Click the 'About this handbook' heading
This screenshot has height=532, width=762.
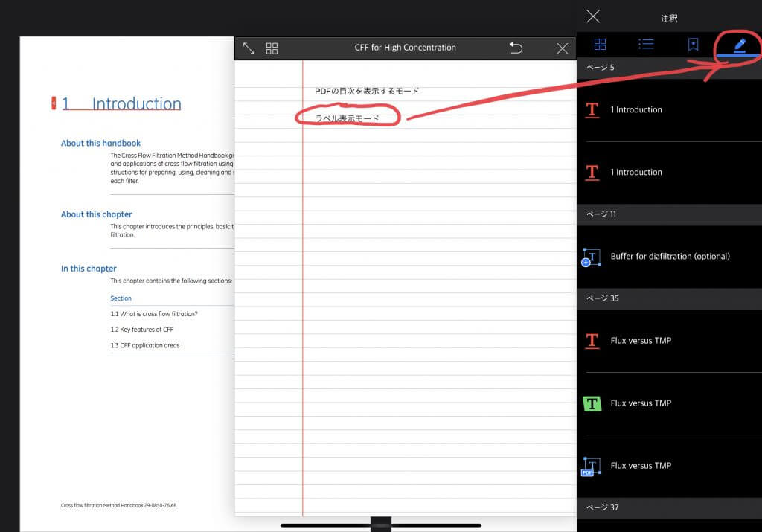tap(100, 144)
